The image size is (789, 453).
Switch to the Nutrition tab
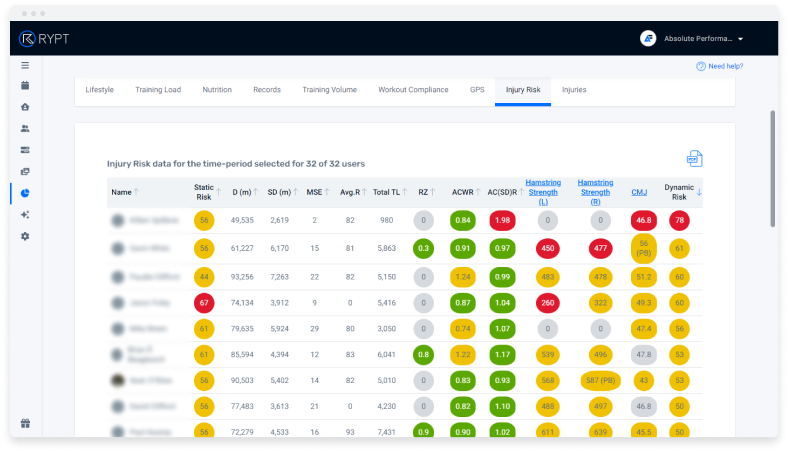coord(217,90)
